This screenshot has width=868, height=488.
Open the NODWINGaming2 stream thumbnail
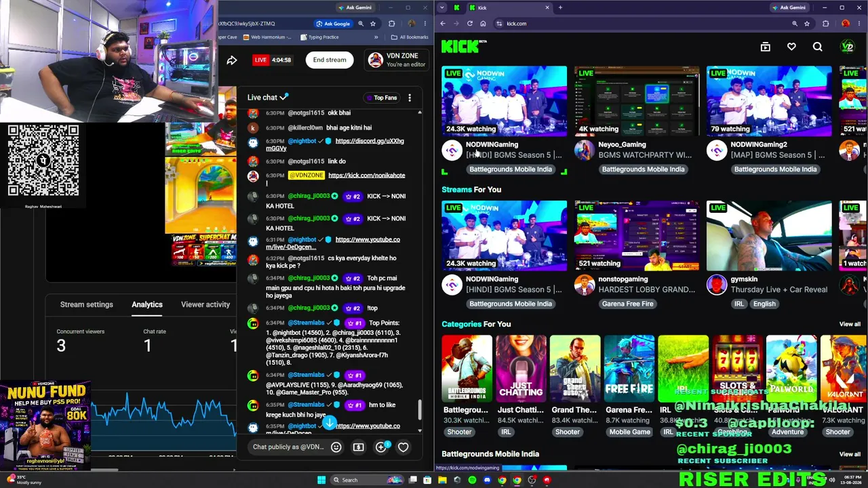tap(769, 101)
